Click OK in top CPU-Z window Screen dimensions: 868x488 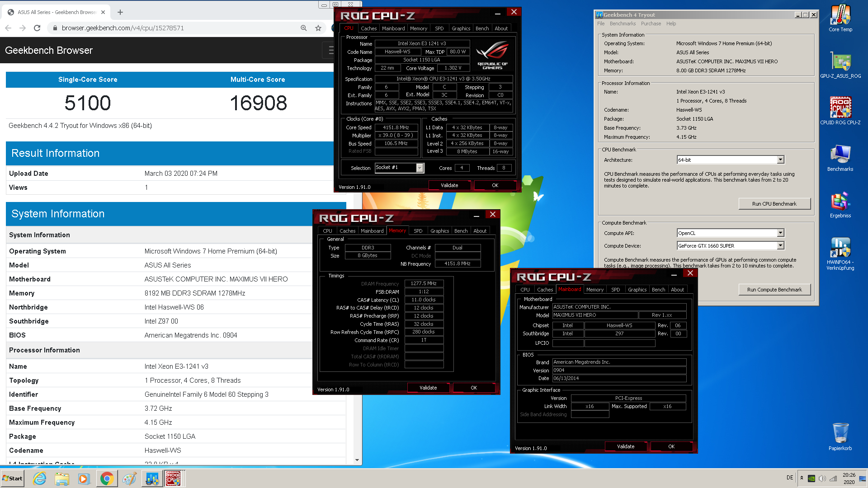495,185
